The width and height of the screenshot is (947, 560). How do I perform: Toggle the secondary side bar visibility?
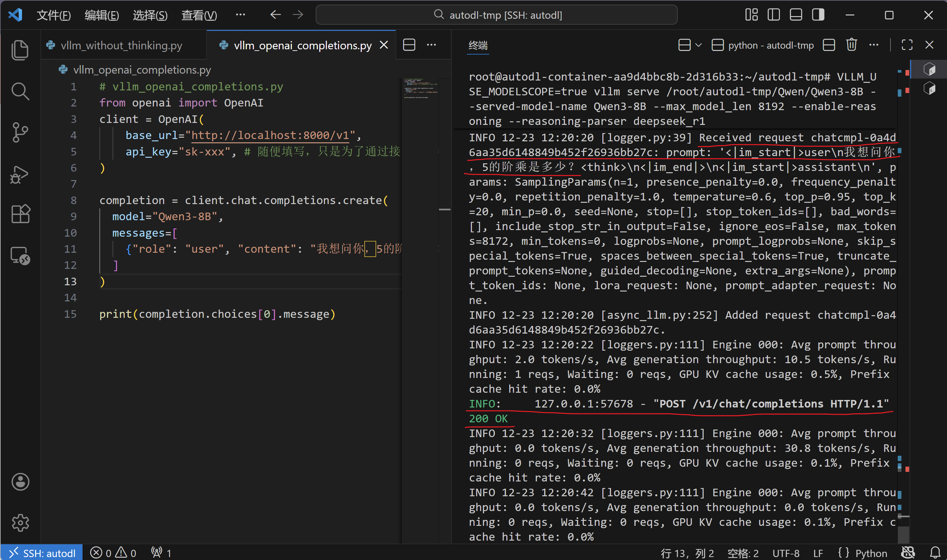(818, 15)
